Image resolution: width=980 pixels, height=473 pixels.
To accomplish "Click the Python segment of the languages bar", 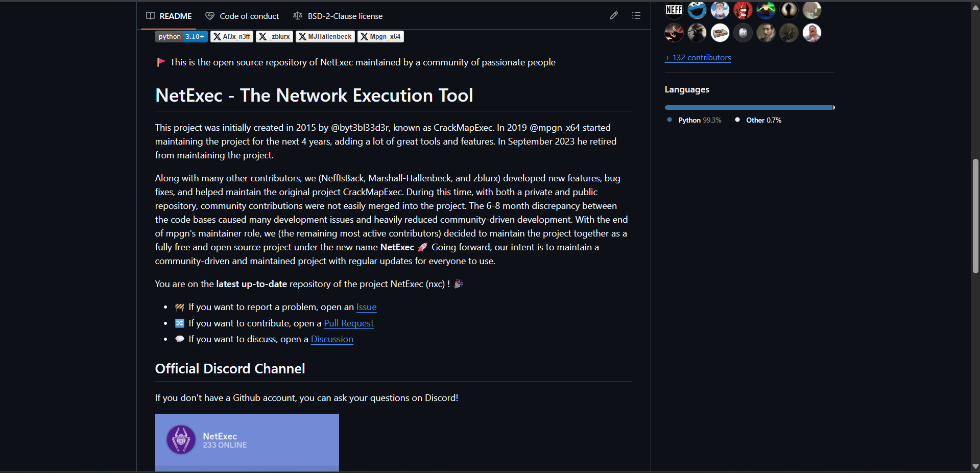I will point(746,107).
